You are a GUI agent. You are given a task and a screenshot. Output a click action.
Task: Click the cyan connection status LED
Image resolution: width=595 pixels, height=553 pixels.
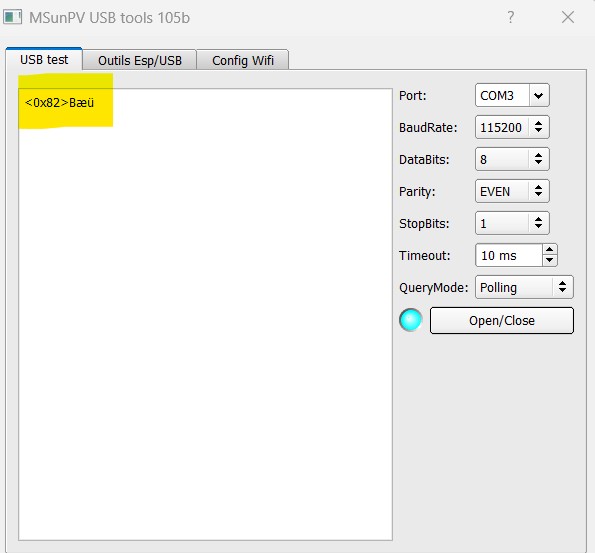[411, 320]
